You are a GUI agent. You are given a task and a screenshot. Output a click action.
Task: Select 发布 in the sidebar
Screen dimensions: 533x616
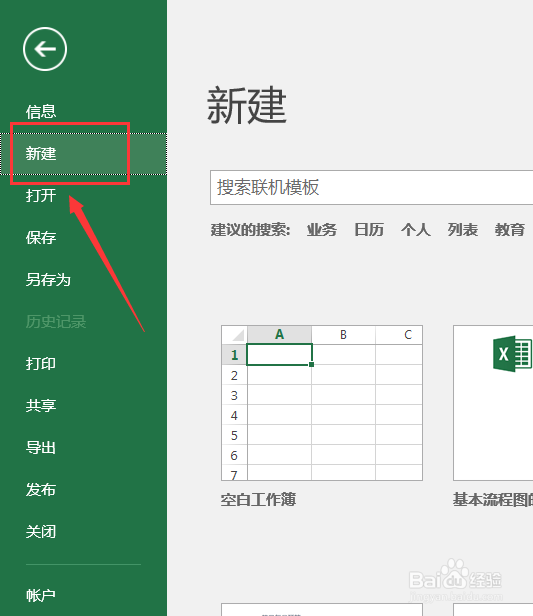(41, 490)
